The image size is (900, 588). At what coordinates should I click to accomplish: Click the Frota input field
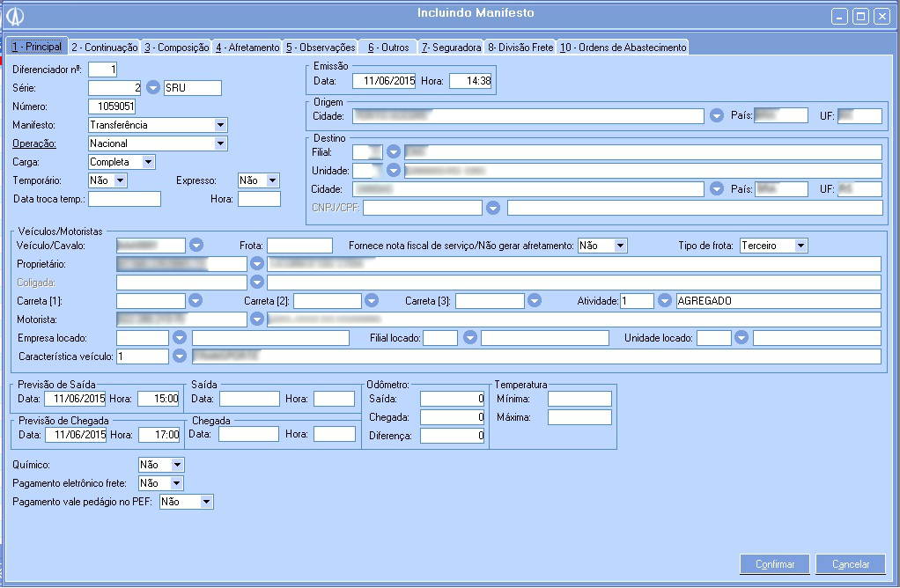coord(299,246)
